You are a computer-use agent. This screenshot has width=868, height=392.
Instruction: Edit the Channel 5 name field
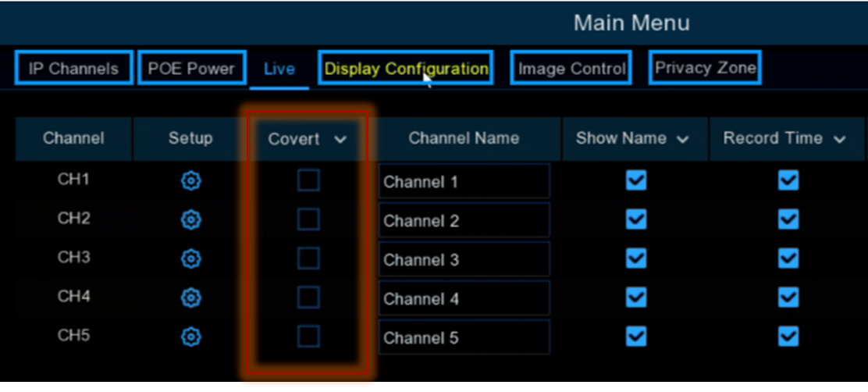[464, 337]
